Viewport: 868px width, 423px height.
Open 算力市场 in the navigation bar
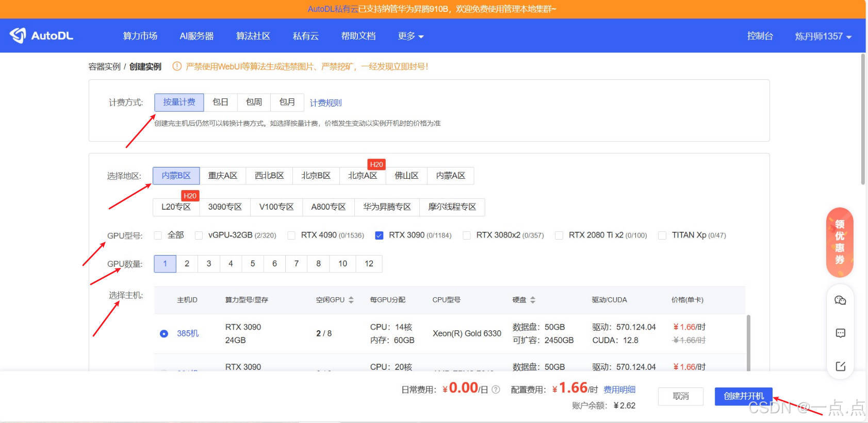click(140, 36)
